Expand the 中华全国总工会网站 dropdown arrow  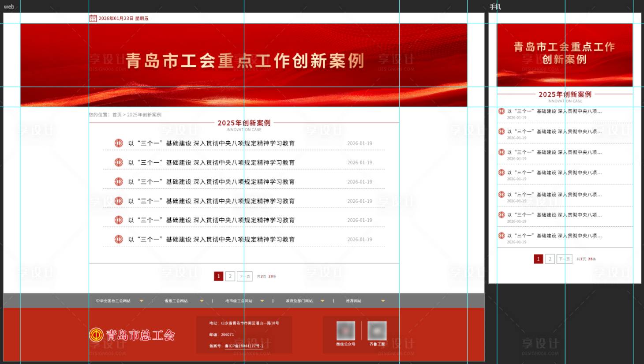pos(141,300)
